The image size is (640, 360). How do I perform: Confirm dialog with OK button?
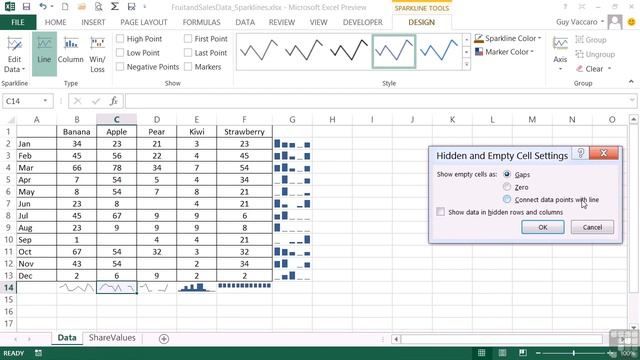(x=542, y=227)
